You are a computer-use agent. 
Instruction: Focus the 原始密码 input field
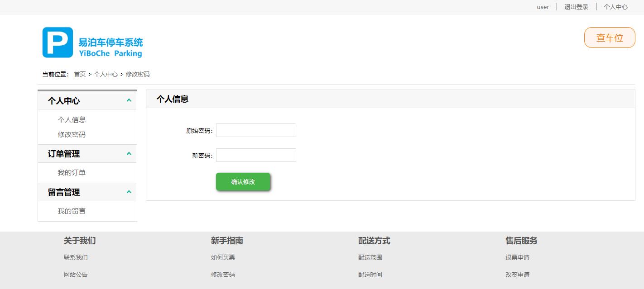[x=256, y=130]
